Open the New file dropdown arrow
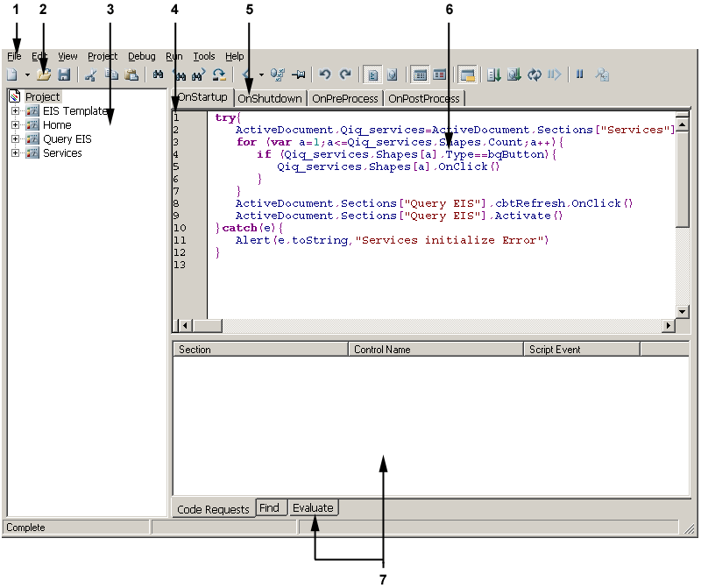Viewport: 701px width, 588px height. point(26,74)
